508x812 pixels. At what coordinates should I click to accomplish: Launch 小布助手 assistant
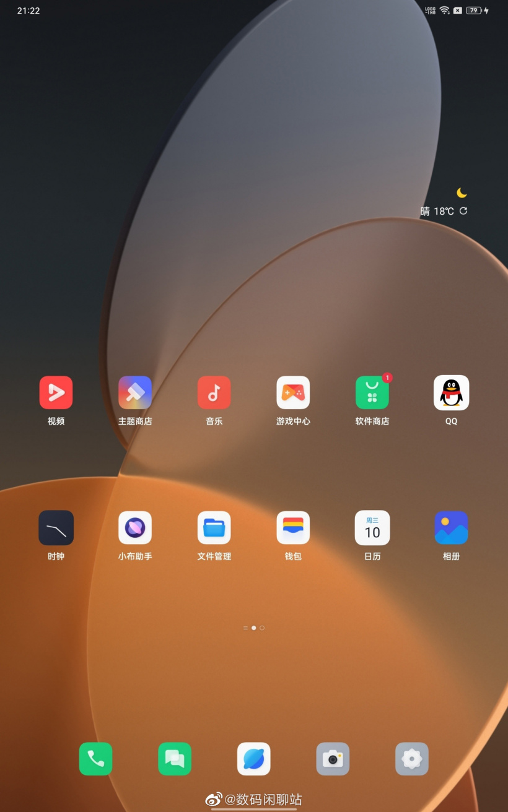click(135, 527)
